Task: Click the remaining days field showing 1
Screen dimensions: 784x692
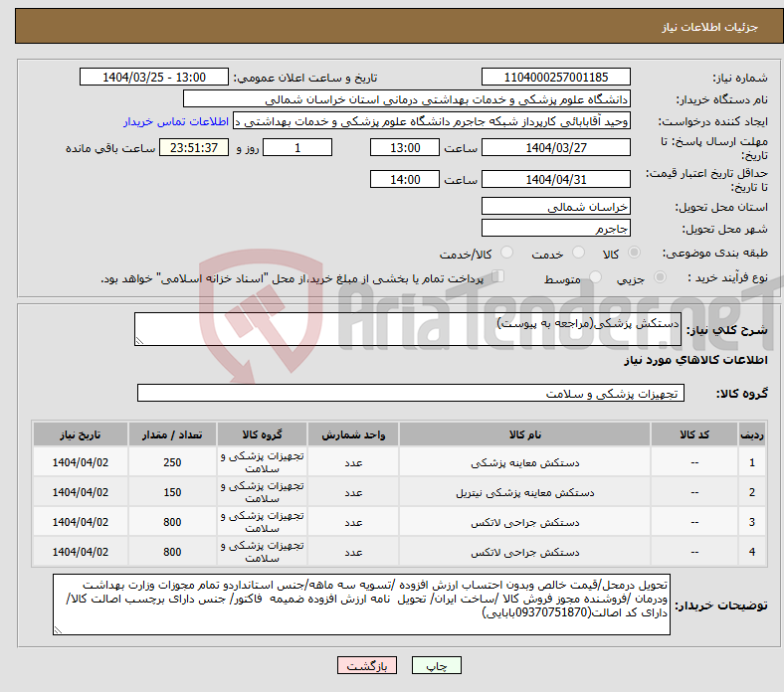Action: (x=297, y=147)
